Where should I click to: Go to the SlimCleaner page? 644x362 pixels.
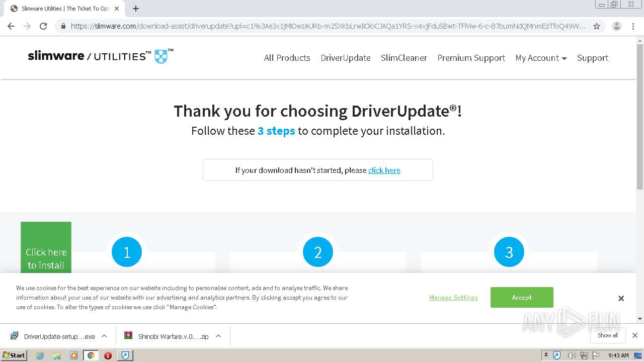(404, 58)
